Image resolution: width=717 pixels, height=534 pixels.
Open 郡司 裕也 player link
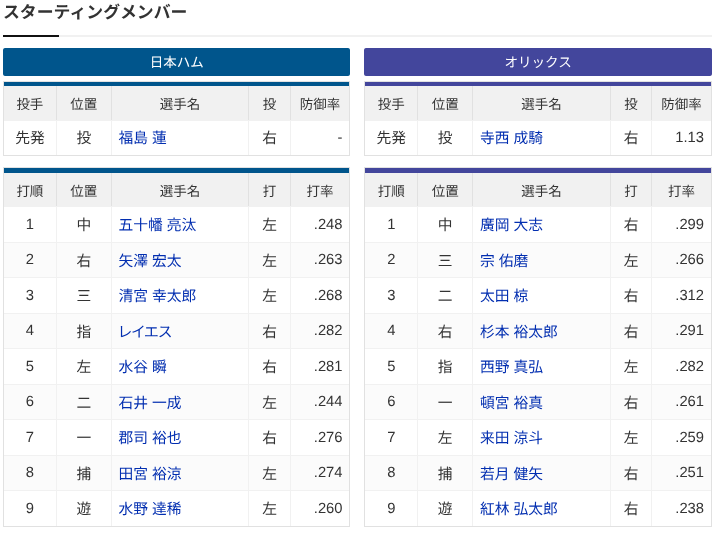pos(150,438)
